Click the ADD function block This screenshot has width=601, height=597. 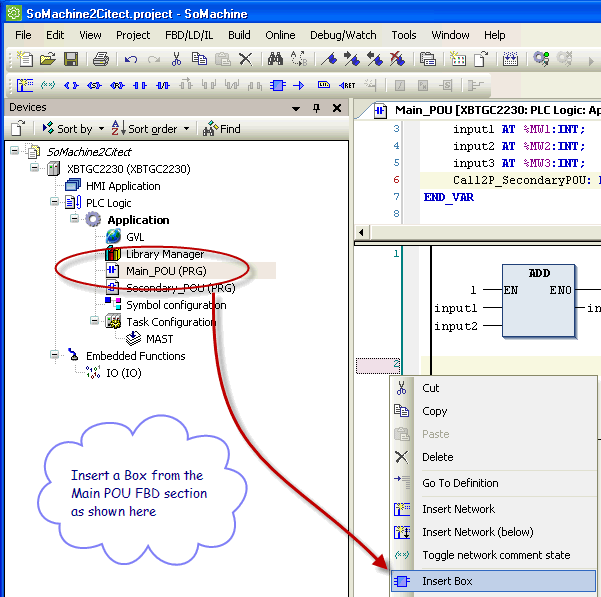coord(539,301)
